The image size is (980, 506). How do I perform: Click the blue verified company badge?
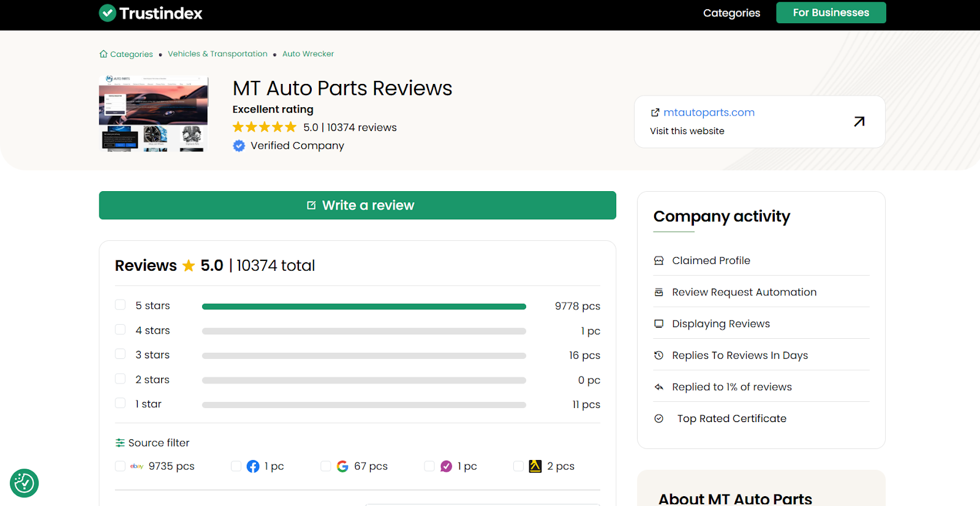pyautogui.click(x=239, y=146)
